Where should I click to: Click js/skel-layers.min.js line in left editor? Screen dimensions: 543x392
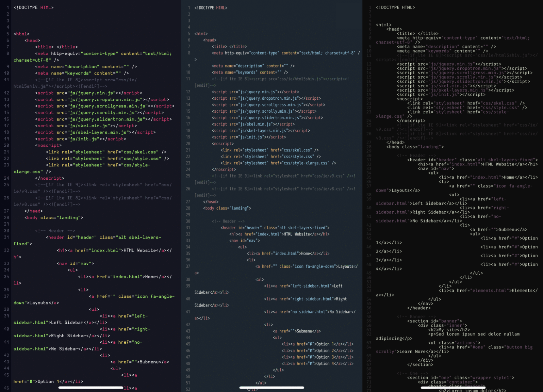pos(95,132)
